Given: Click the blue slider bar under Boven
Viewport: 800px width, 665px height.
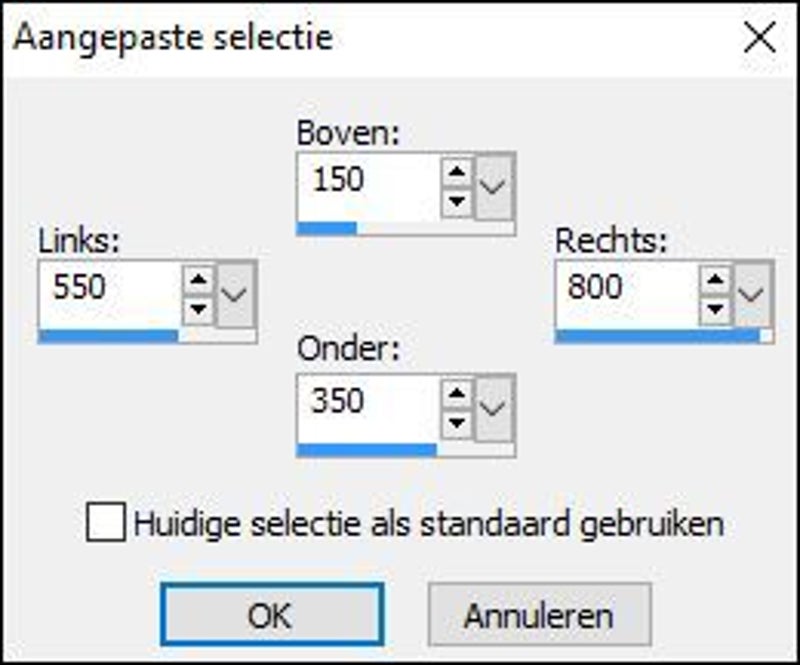Looking at the screenshot, I should tap(327, 228).
